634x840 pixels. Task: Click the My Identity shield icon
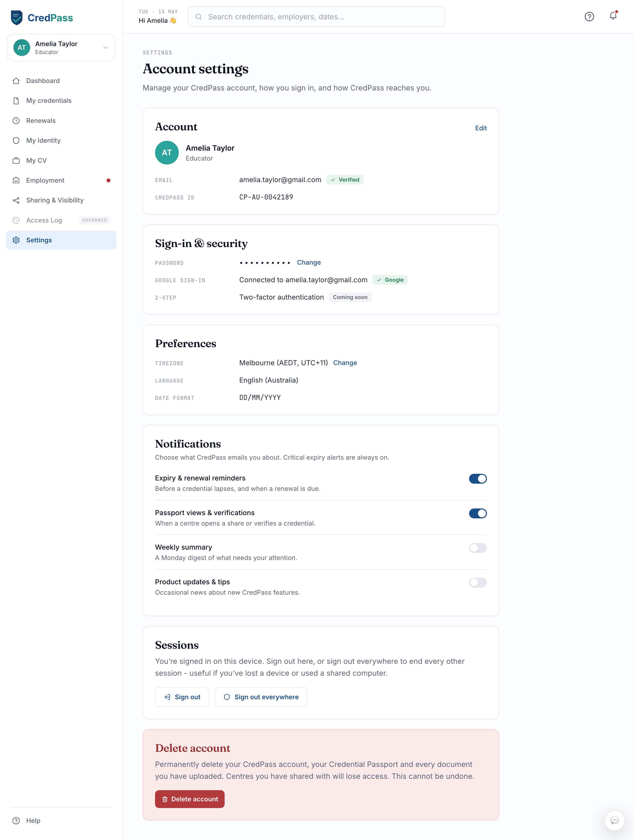coord(16,140)
